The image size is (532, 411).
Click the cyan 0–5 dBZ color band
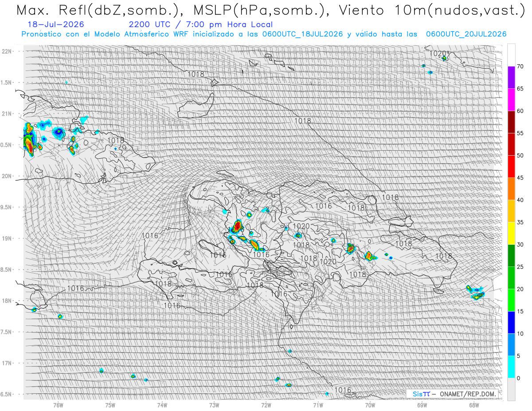coord(511,367)
